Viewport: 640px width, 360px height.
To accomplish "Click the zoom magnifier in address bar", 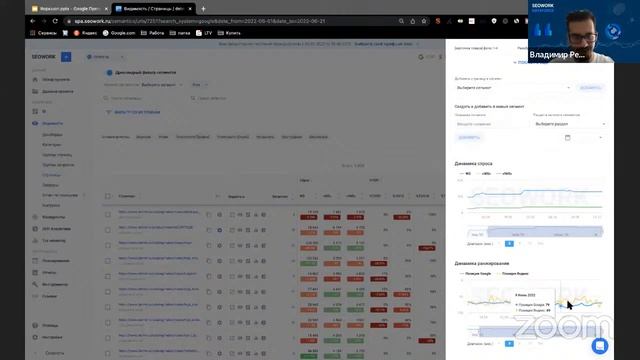I will pyautogui.click(x=401, y=21).
